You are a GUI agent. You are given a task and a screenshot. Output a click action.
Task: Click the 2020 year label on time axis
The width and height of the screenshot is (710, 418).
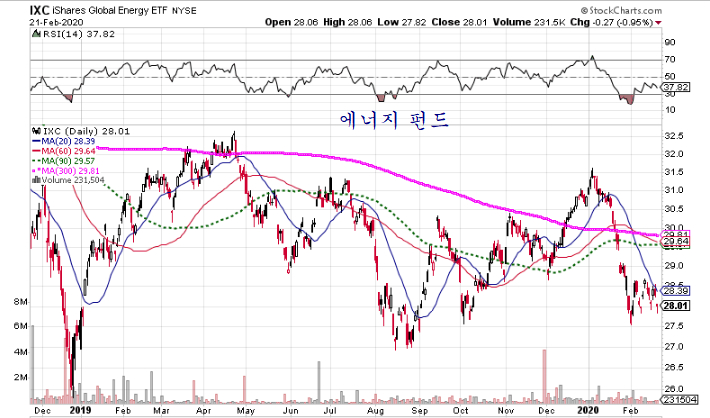point(588,410)
